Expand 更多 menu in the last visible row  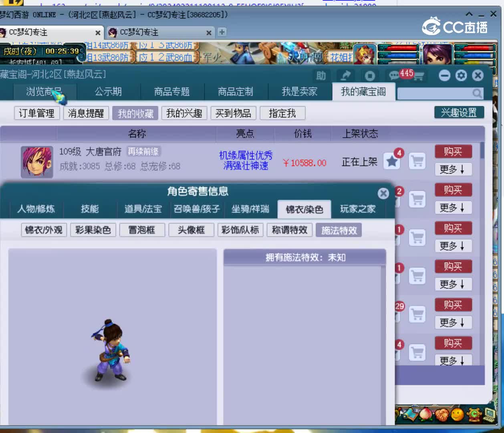tap(453, 360)
